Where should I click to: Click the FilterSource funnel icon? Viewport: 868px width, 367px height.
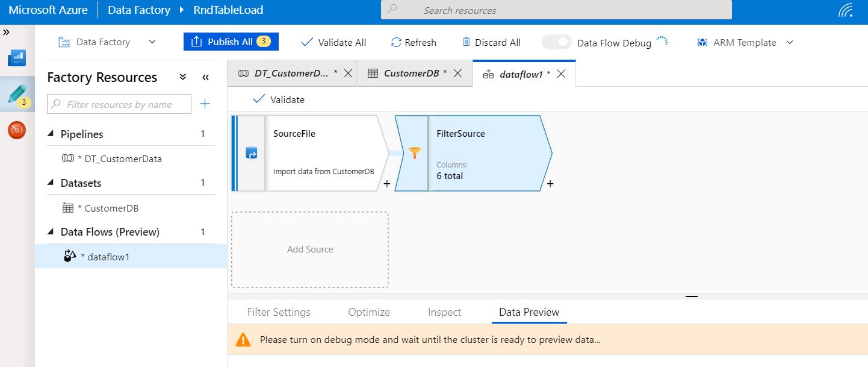pos(414,153)
